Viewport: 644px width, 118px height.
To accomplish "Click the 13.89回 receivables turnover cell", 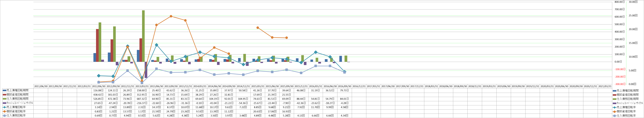I will point(128,107).
